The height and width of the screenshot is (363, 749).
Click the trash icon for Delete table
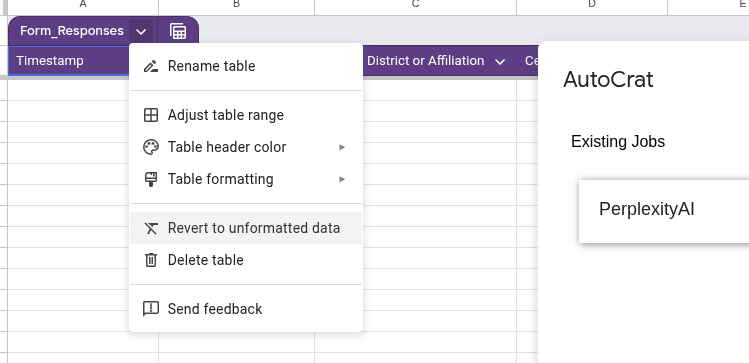pyautogui.click(x=151, y=260)
